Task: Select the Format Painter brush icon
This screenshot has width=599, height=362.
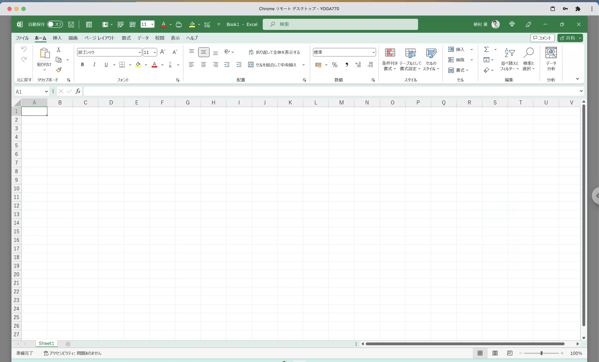Action: 58,69
